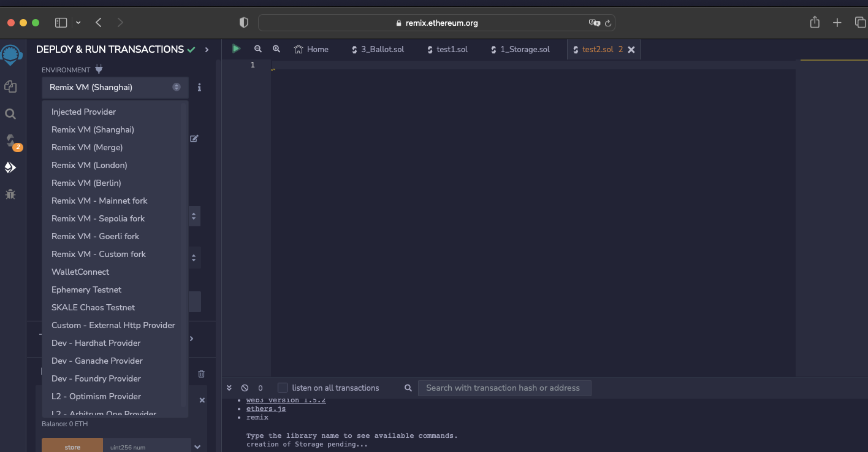Image resolution: width=868 pixels, height=452 pixels.
Task: Collapse the terminal with double chevron
Action: point(229,388)
